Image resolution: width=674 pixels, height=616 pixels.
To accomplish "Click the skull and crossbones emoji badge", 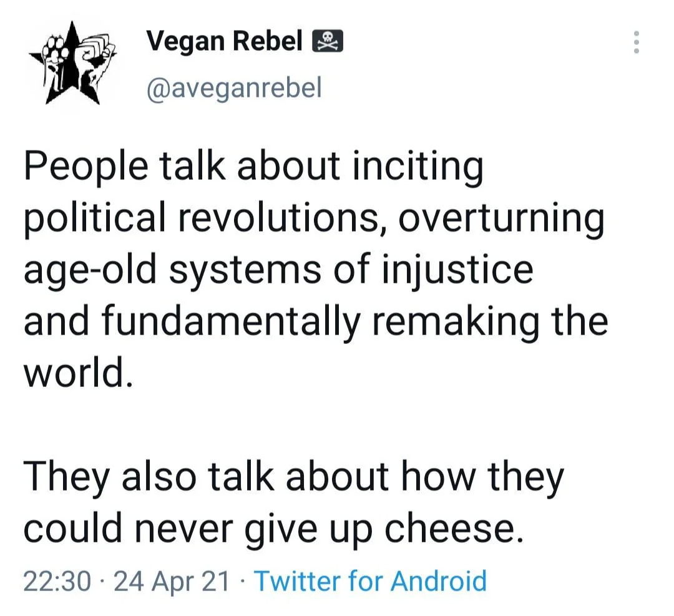I will point(326,42).
